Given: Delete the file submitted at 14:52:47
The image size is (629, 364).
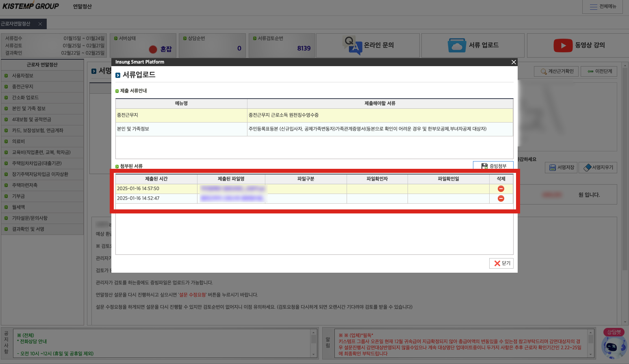Looking at the screenshot, I should [x=501, y=198].
